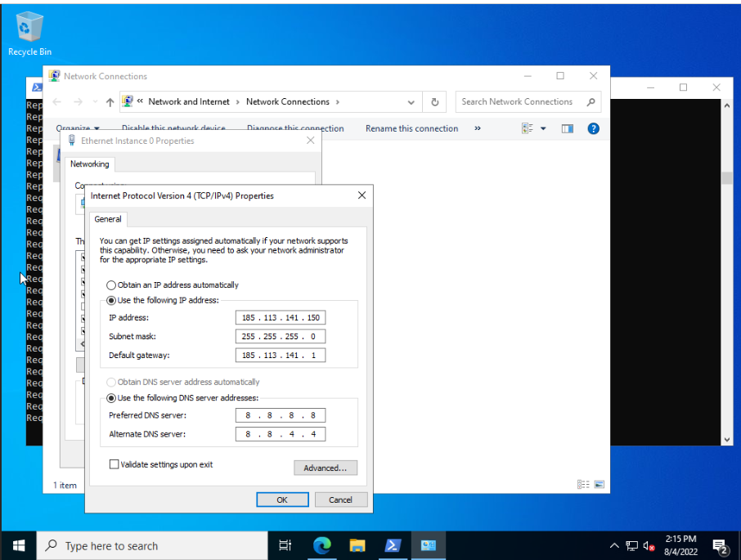
Task: Go forward in Network Connections window
Action: tap(78, 102)
